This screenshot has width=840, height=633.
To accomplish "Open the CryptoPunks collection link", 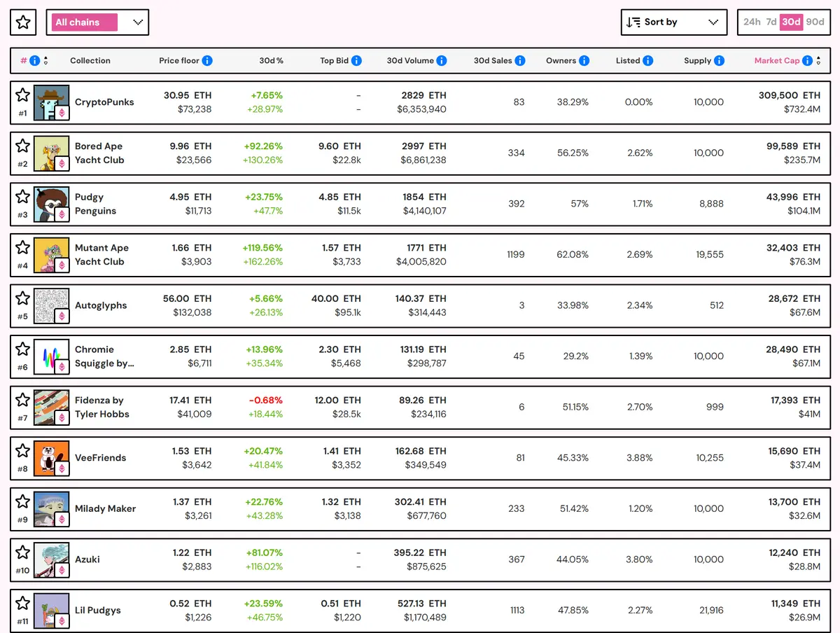I will pos(104,102).
